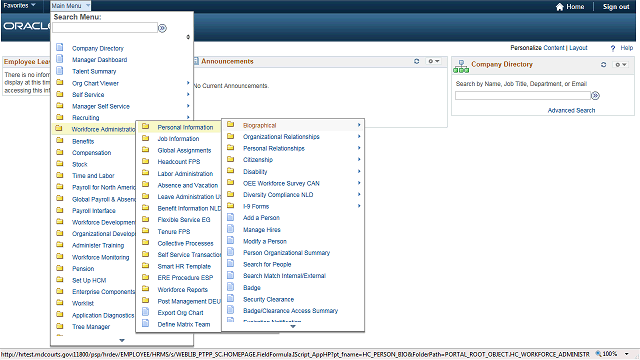
Task: Open Company Directory settings gear dropdown
Action: click(620, 64)
